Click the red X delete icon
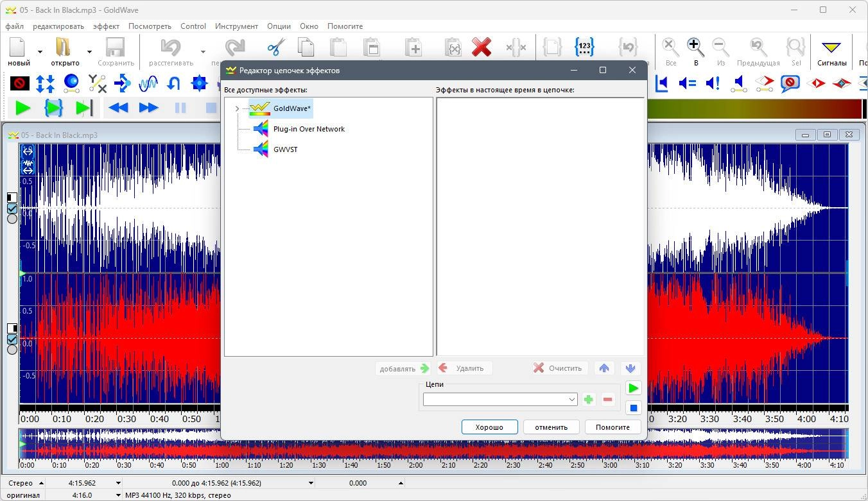This screenshot has width=868, height=501. click(x=482, y=47)
